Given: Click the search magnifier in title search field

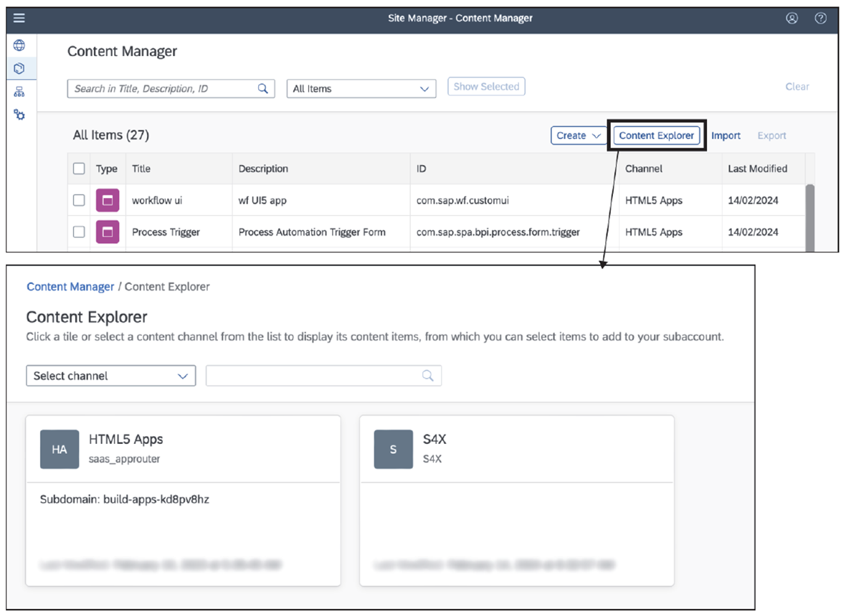Looking at the screenshot, I should [x=263, y=88].
